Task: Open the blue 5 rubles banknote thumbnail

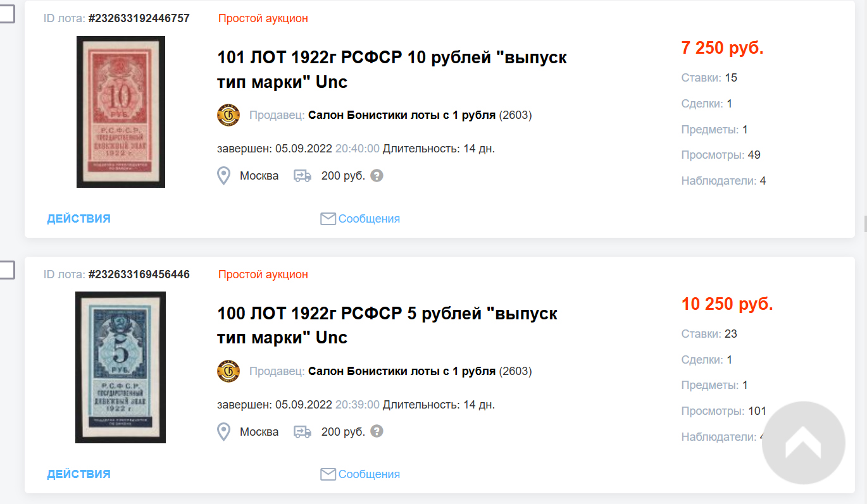Action: [120, 367]
